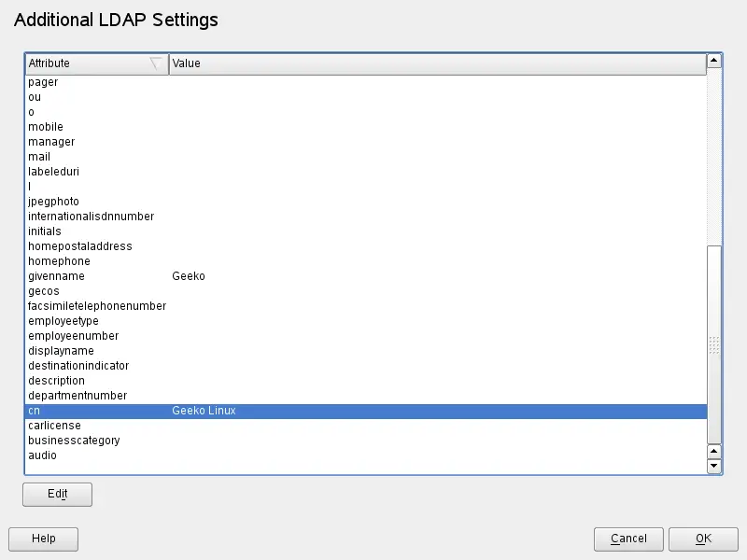
Task: Click the Value column header
Action: point(437,63)
